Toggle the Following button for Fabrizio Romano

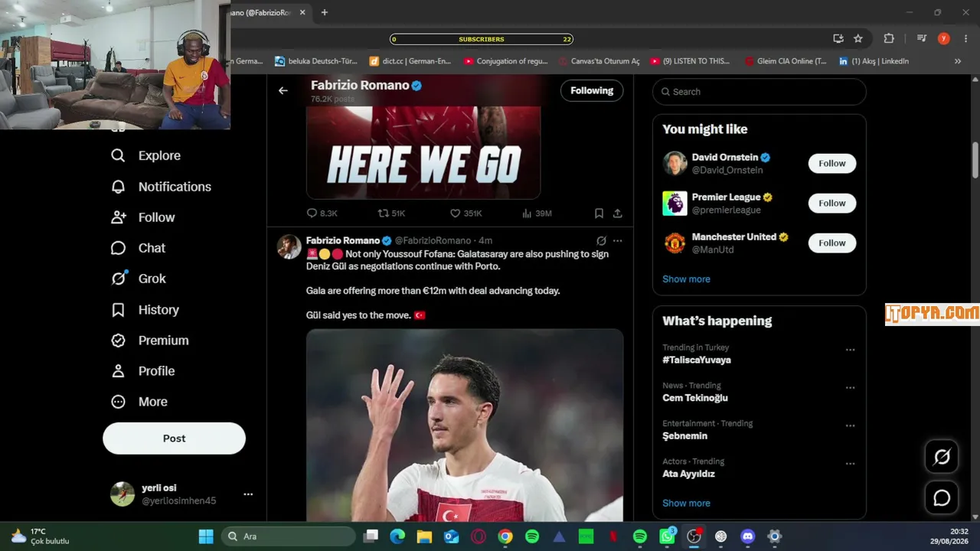click(592, 90)
